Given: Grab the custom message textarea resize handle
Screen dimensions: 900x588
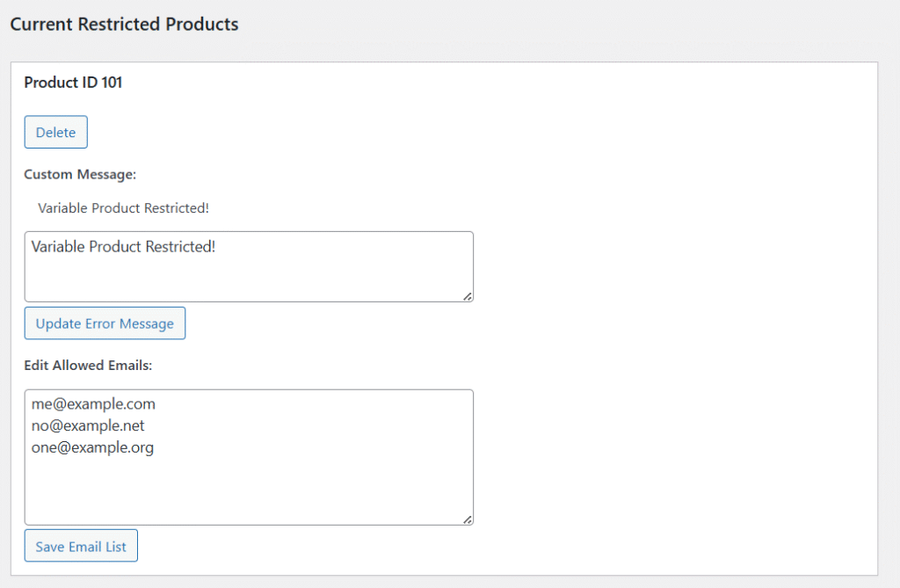Looking at the screenshot, I should click(x=468, y=296).
